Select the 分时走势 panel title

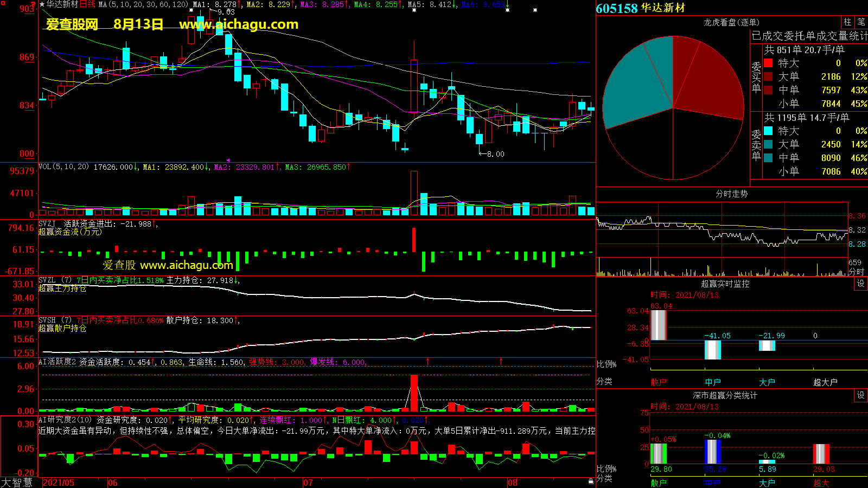pos(731,194)
